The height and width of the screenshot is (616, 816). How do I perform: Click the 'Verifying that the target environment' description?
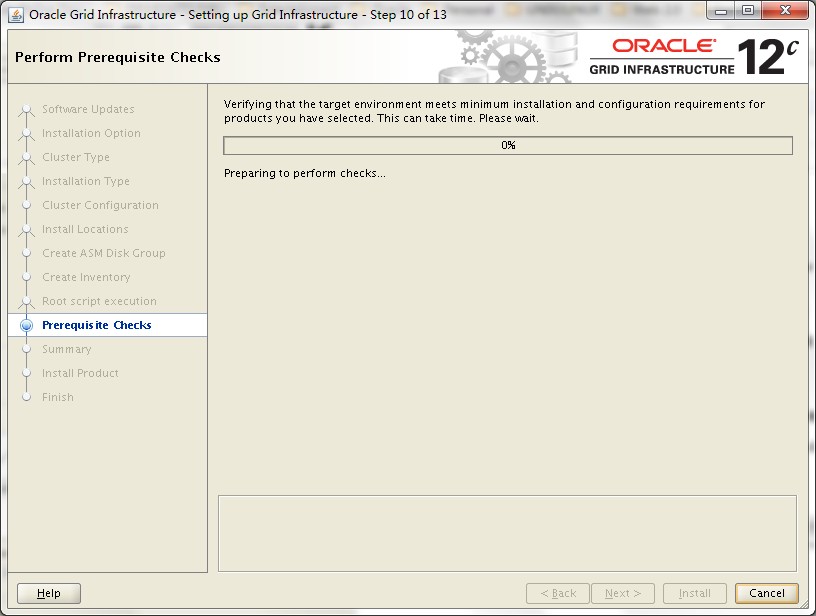coord(494,111)
